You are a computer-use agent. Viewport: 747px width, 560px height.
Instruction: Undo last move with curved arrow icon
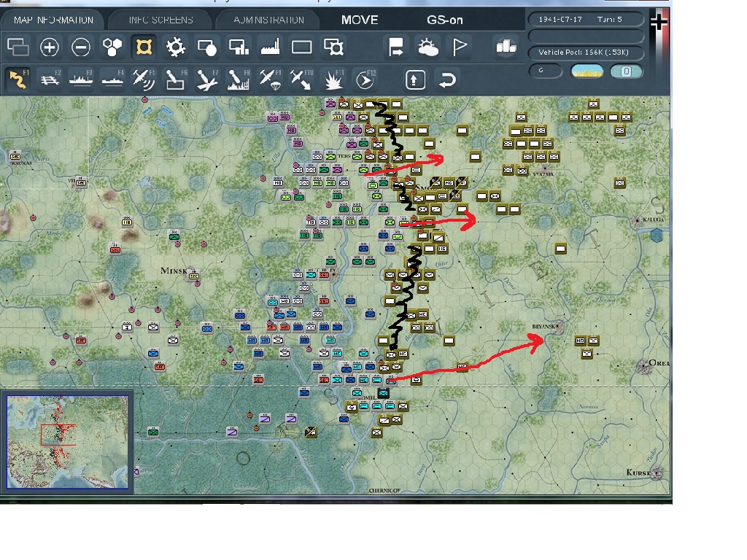tap(447, 79)
